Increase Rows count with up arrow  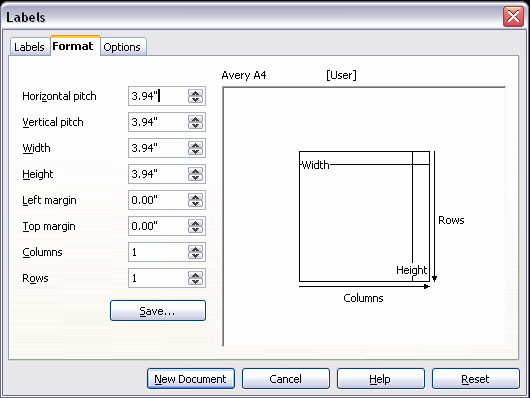tap(195, 275)
